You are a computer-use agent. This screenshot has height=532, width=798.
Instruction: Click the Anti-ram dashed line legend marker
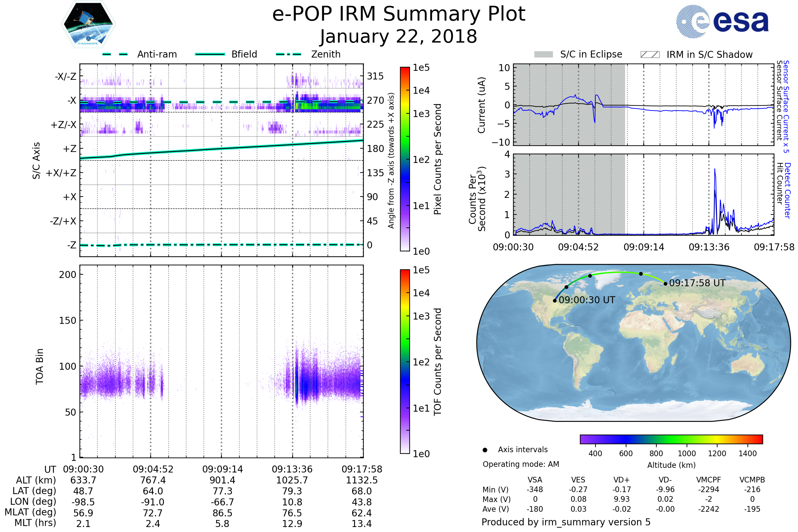[x=115, y=54]
